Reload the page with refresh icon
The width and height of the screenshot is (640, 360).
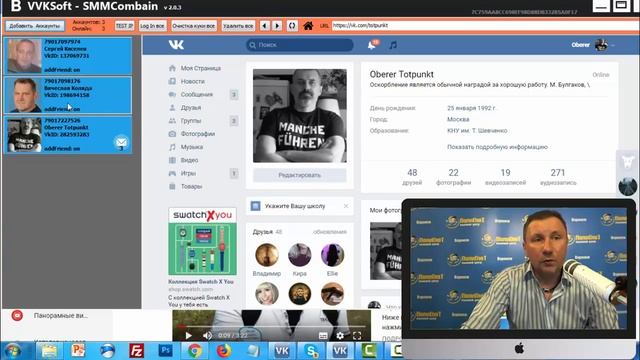(x=292, y=26)
